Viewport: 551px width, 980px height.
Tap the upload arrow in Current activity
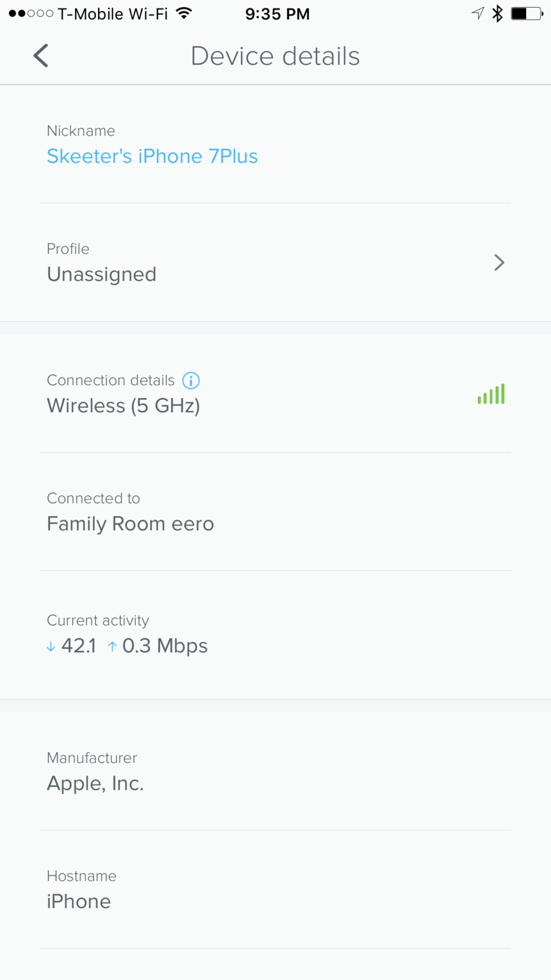tap(112, 647)
